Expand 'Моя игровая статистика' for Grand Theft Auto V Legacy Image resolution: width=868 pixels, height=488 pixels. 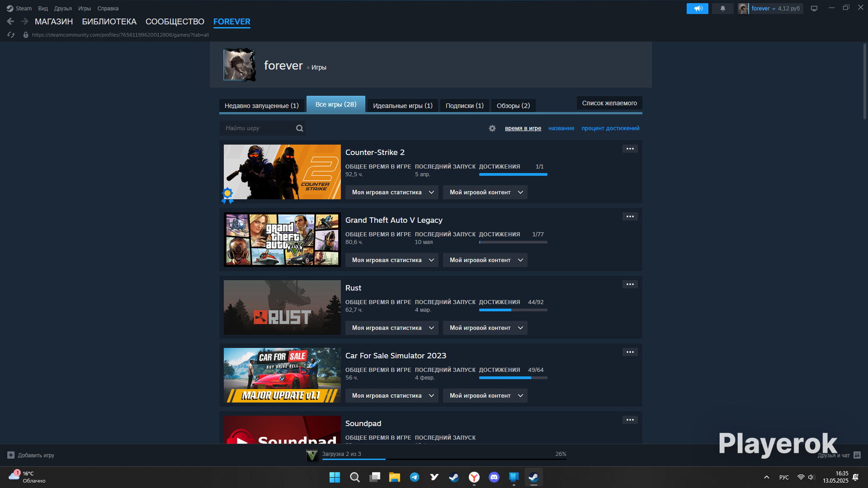pyautogui.click(x=392, y=260)
